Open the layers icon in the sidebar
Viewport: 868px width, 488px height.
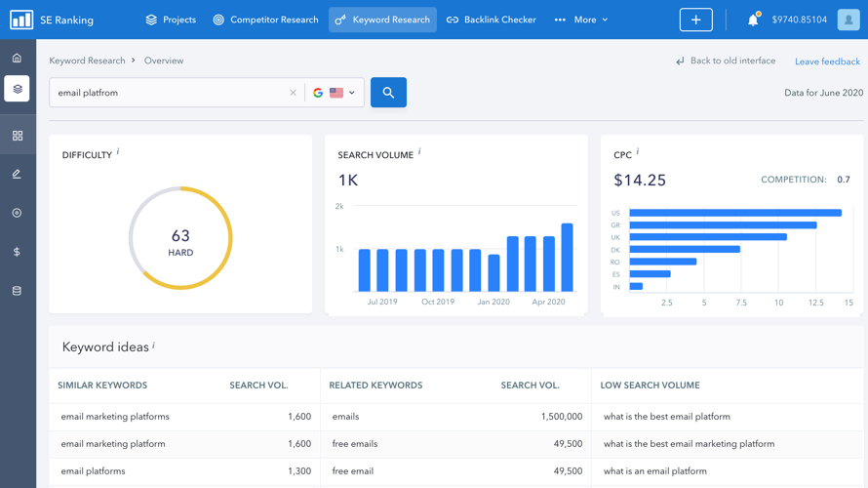point(17,89)
